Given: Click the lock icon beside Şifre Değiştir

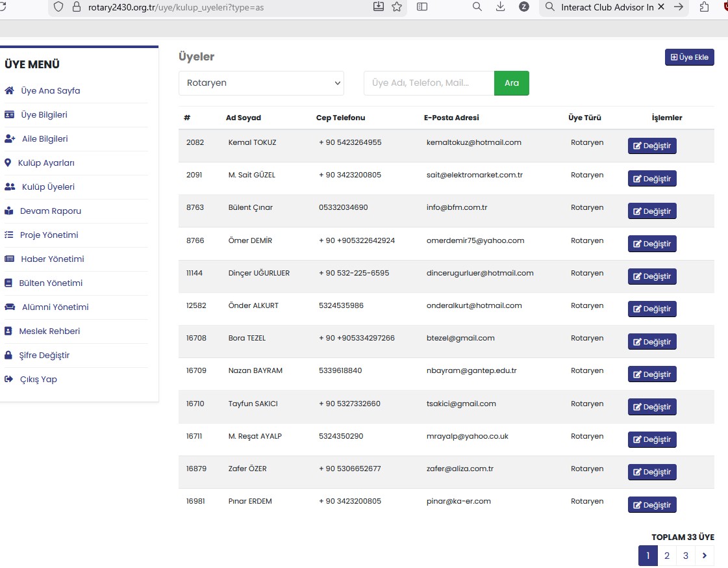Looking at the screenshot, I should 8,355.
